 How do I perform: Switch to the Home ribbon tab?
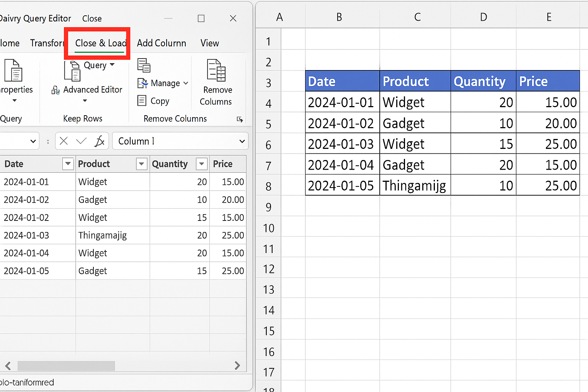(10, 43)
